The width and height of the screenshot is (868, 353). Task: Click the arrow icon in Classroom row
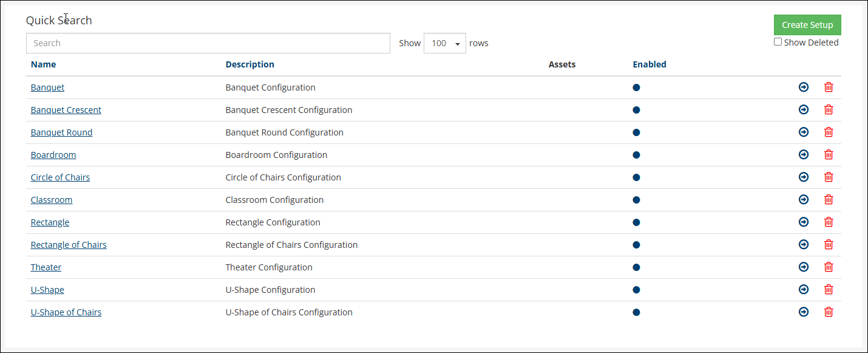pos(804,200)
